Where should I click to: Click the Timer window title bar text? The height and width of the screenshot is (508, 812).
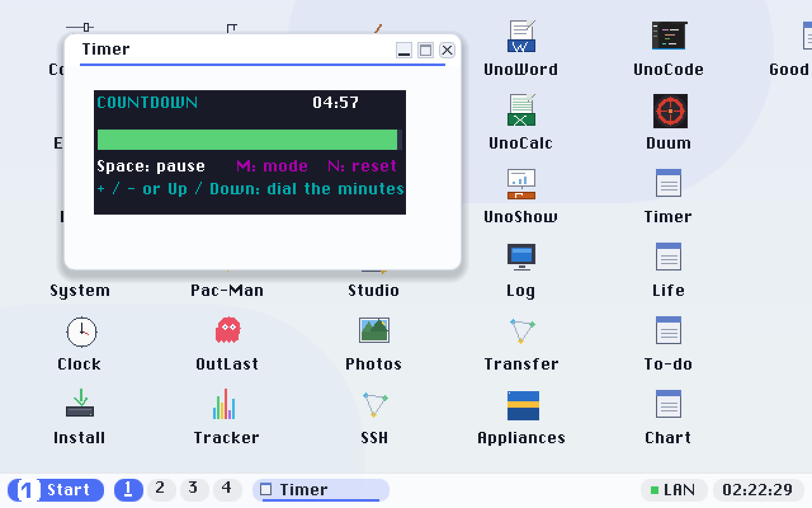point(106,50)
